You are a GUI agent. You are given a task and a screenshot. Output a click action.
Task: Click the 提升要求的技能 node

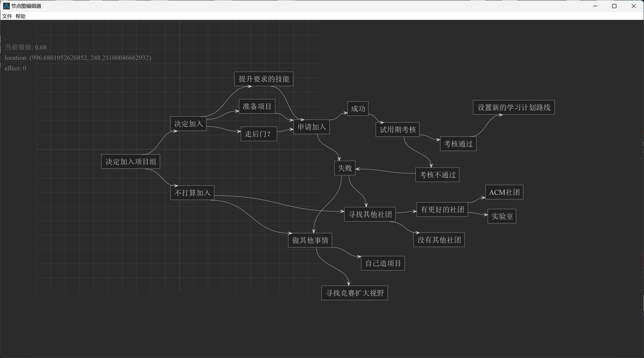tap(264, 79)
